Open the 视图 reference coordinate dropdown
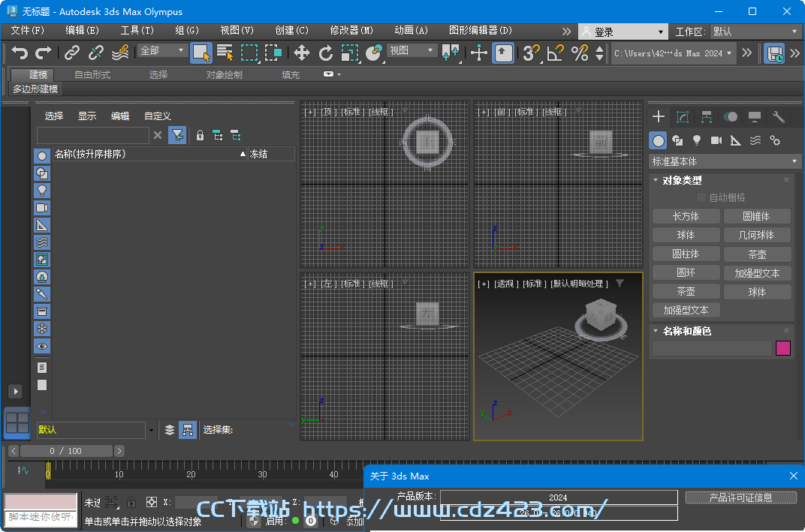This screenshot has height=532, width=805. pyautogui.click(x=412, y=51)
